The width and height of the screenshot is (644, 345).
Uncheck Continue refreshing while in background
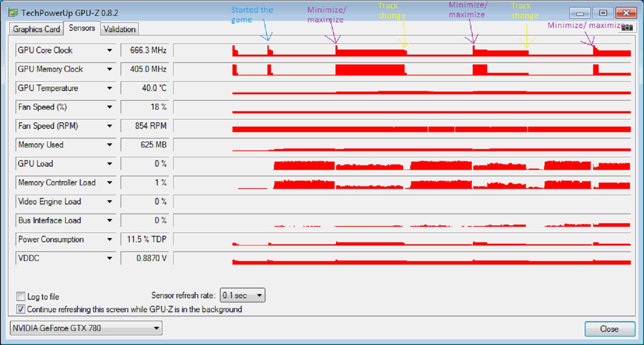coord(21,309)
